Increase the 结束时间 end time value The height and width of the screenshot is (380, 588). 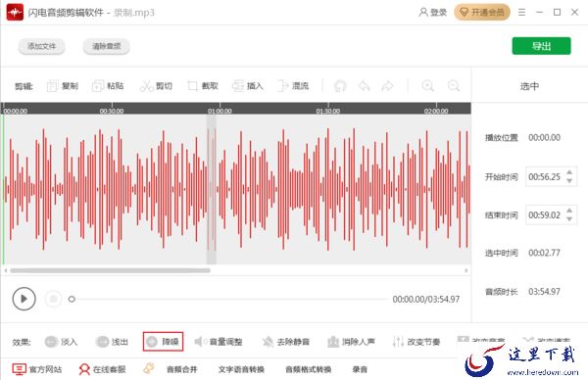[x=569, y=211]
